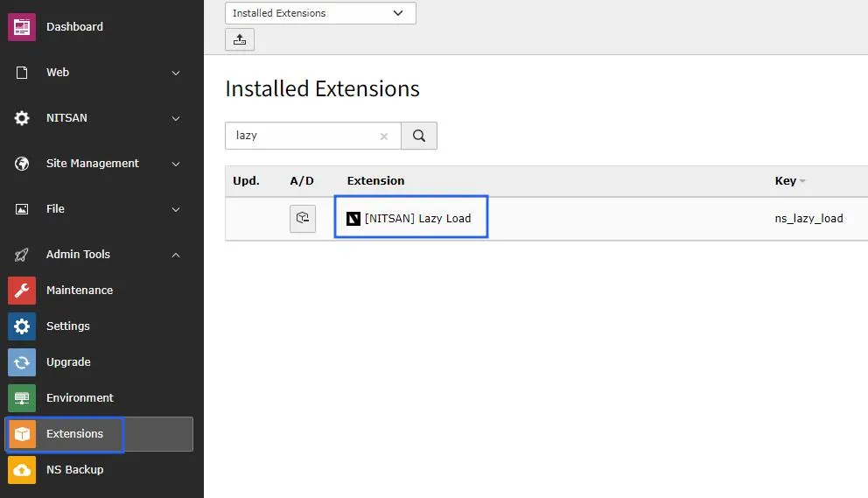
Task: Click the Site Management label
Action: (93, 164)
